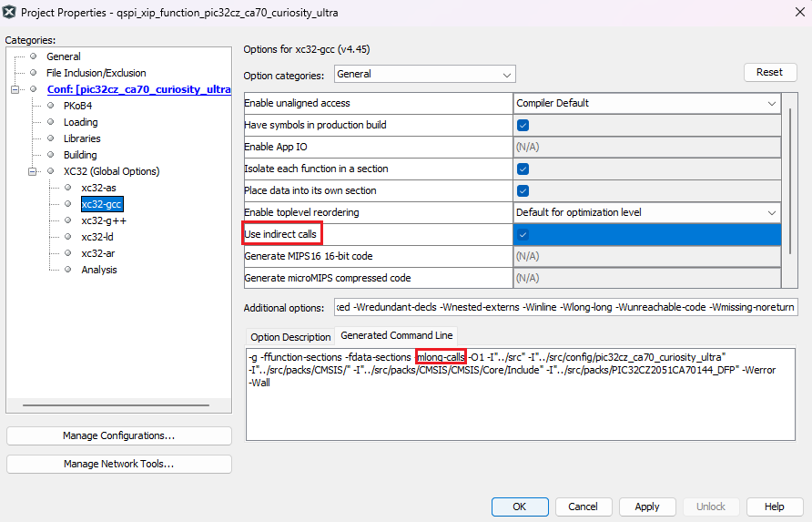Collapse the Conf configuration tree node
This screenshot has width=812, height=522.
pyautogui.click(x=15, y=89)
